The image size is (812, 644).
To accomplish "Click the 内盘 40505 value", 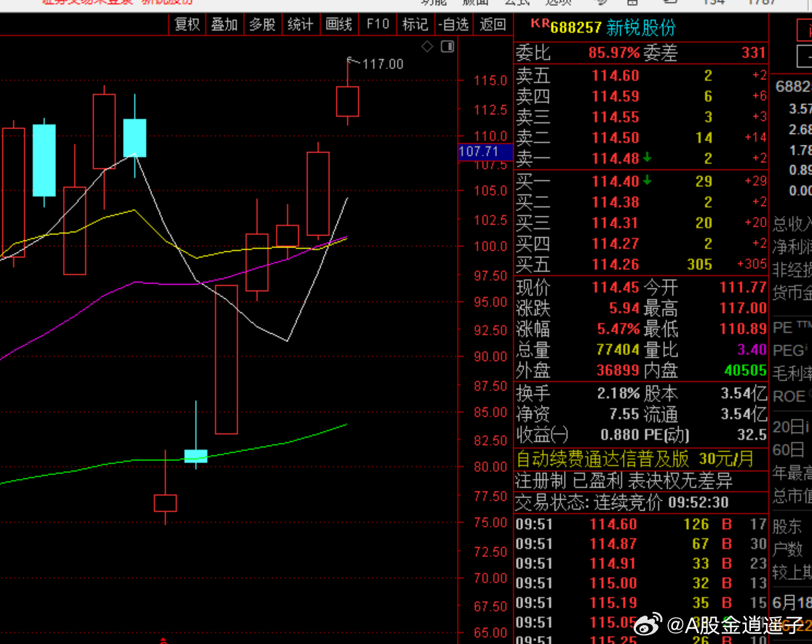I will pyautogui.click(x=745, y=370).
